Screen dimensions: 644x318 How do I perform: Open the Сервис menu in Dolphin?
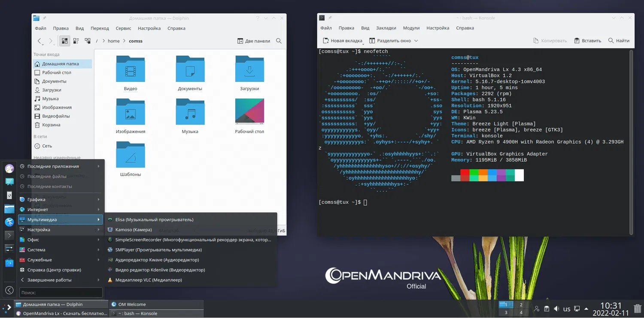[123, 28]
